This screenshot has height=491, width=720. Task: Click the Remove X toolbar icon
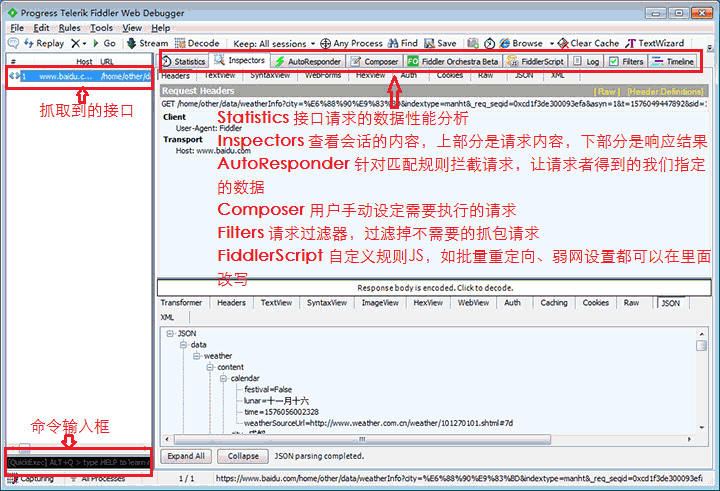tap(75, 43)
